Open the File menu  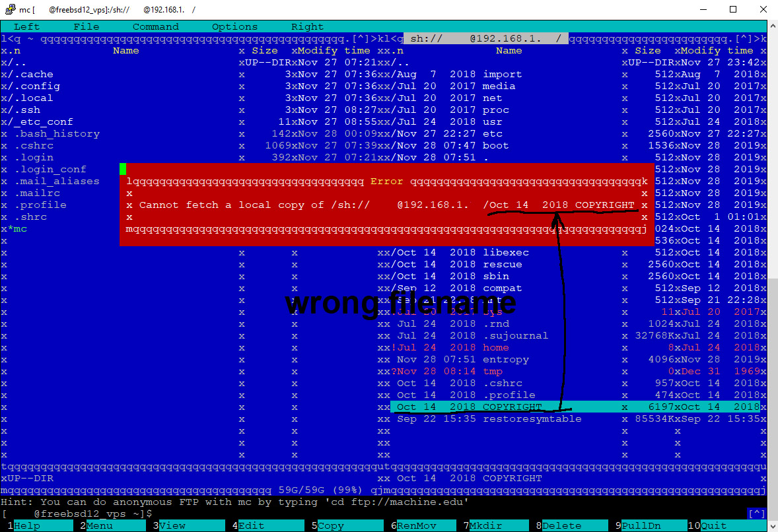point(86,27)
